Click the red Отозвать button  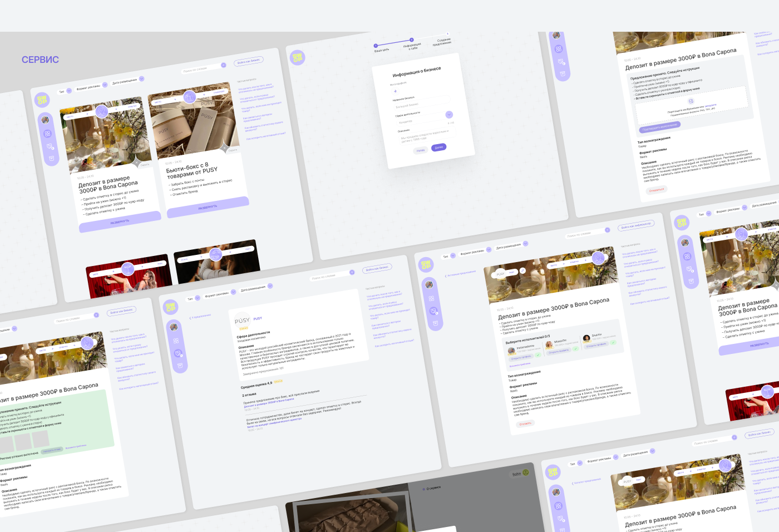click(525, 424)
